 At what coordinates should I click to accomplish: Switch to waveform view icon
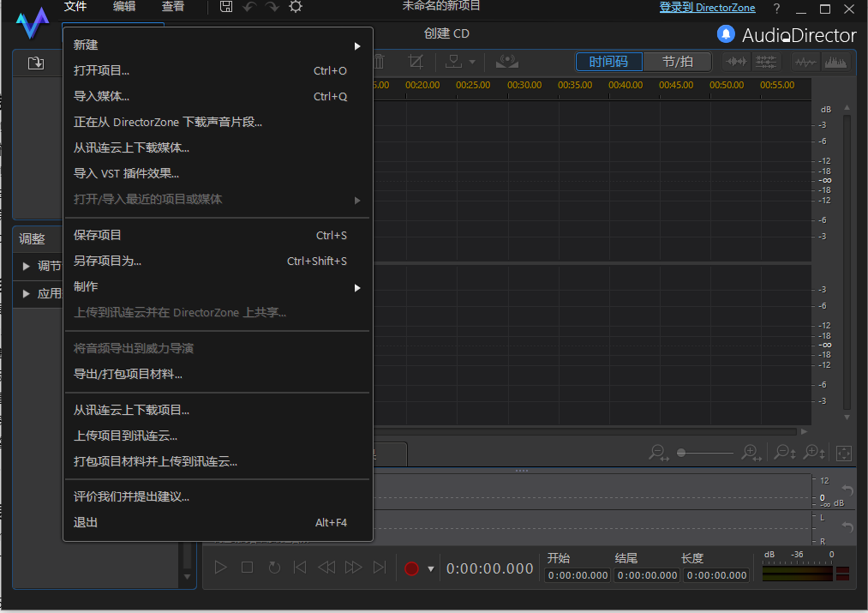(x=736, y=62)
